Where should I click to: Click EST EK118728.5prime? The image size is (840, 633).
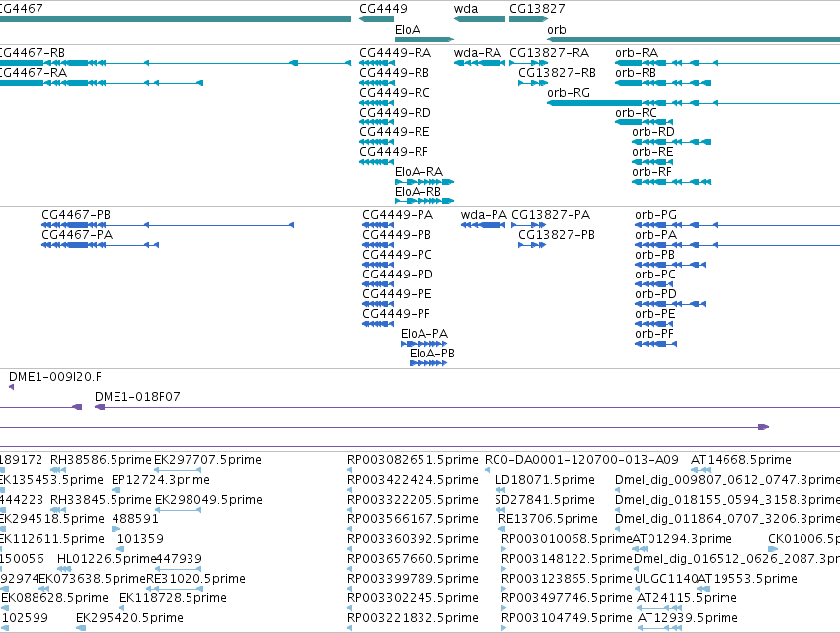122,608
